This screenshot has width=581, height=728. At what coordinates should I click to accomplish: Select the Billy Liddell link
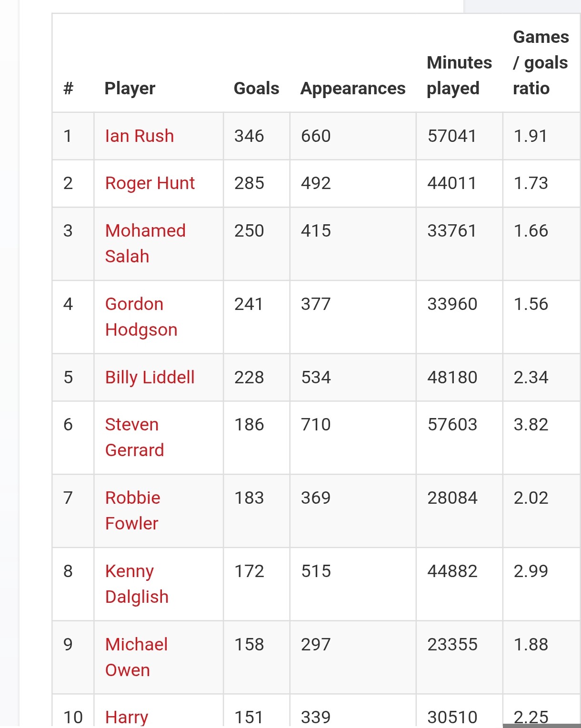(150, 378)
